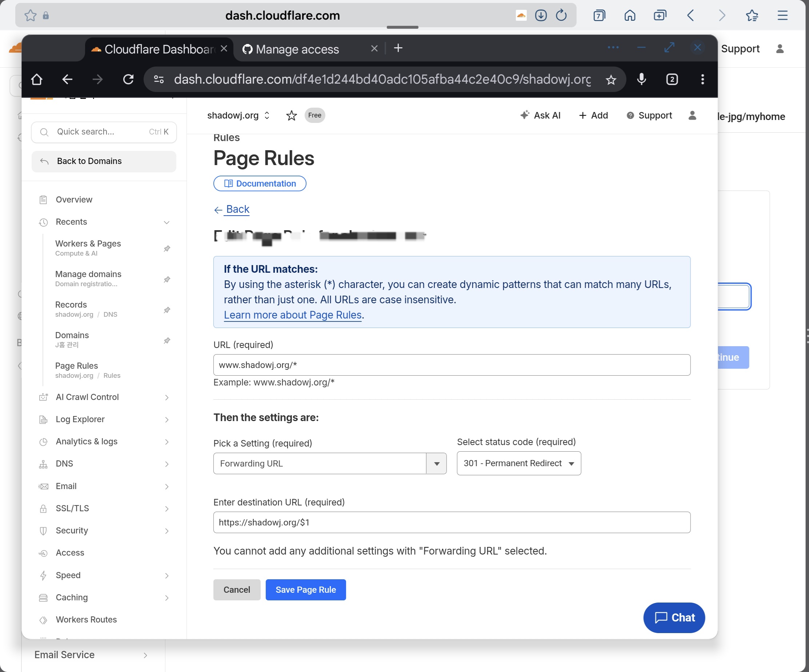Unpin Records entry in Recents
Image resolution: width=809 pixels, height=672 pixels.
(167, 310)
